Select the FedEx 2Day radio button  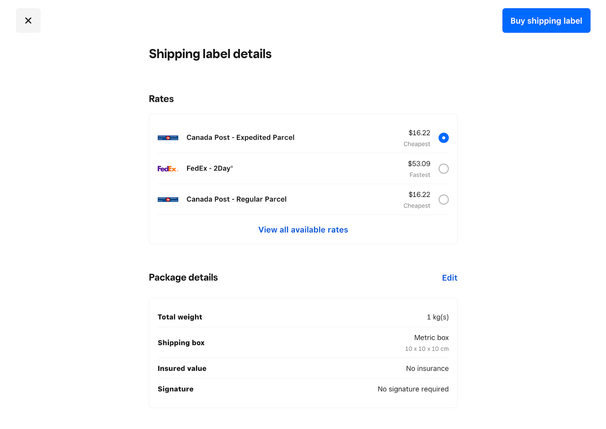pos(443,169)
